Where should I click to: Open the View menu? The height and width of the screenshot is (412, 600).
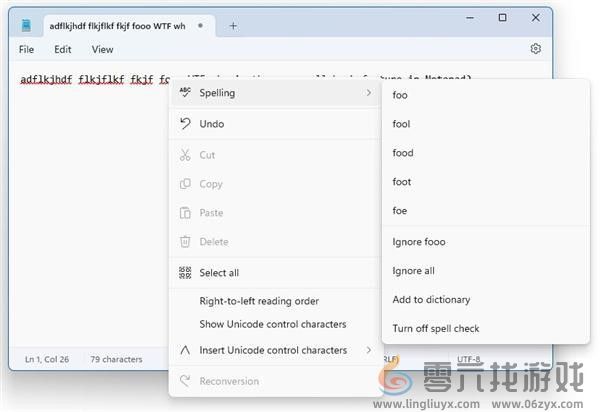(102, 49)
